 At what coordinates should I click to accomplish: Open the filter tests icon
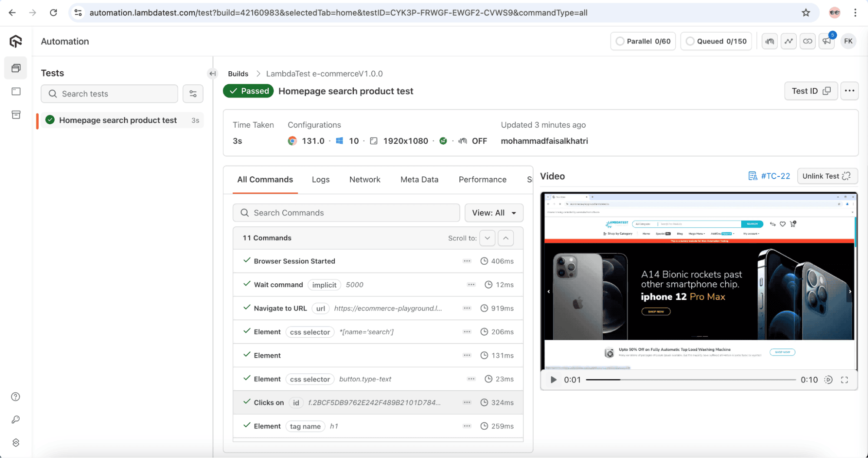point(193,94)
